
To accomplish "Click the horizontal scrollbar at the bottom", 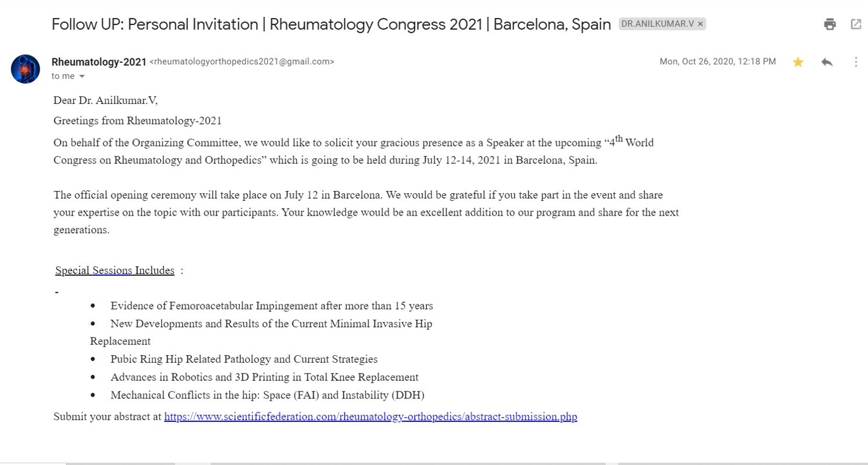I will pyautogui.click(x=409, y=463).
